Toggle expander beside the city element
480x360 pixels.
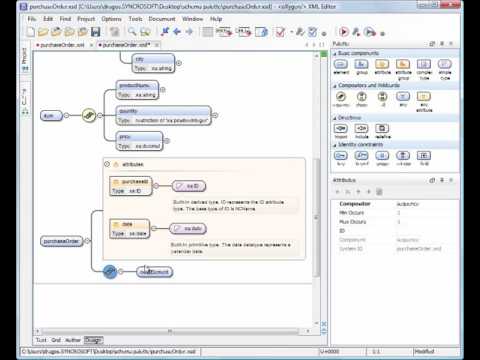[179, 63]
